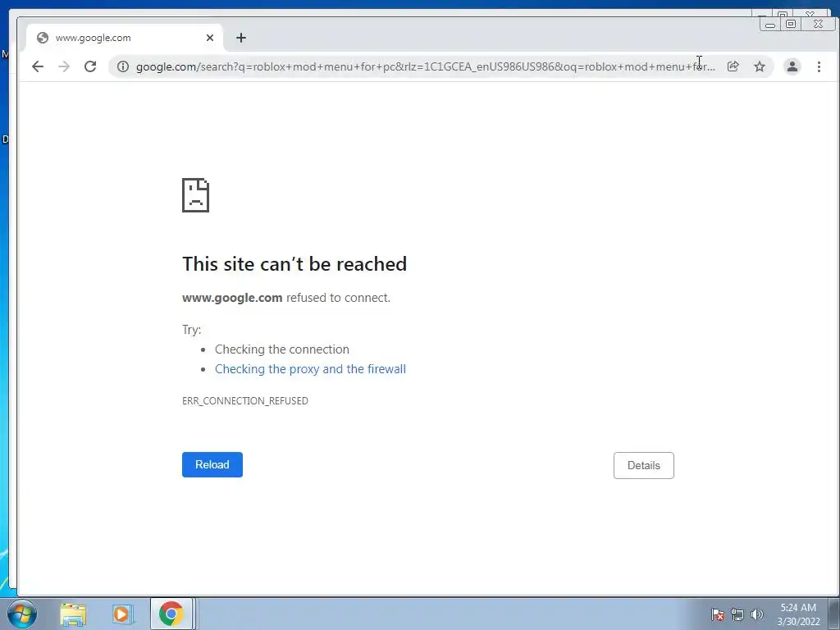Open Windows Explorer from the taskbar
This screenshot has width=840, height=630.
tap(73, 614)
